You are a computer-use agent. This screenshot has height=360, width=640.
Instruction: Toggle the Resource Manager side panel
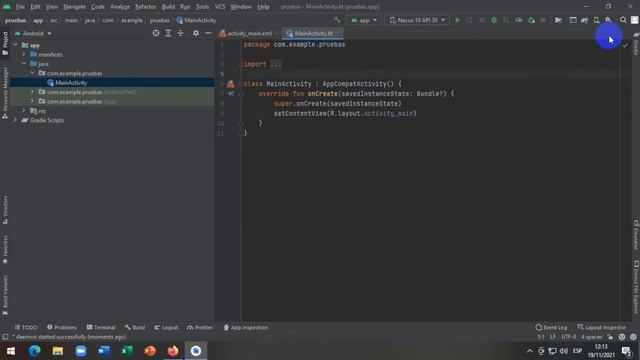(5, 93)
